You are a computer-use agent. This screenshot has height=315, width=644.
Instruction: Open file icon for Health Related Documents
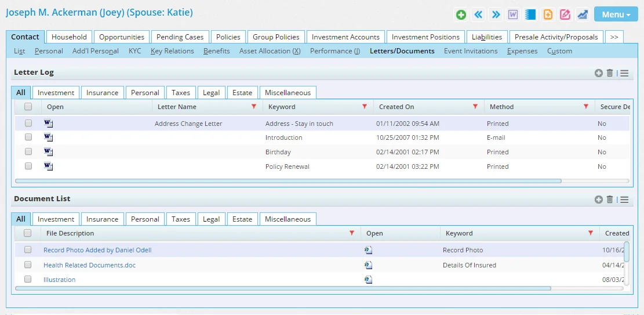click(368, 265)
